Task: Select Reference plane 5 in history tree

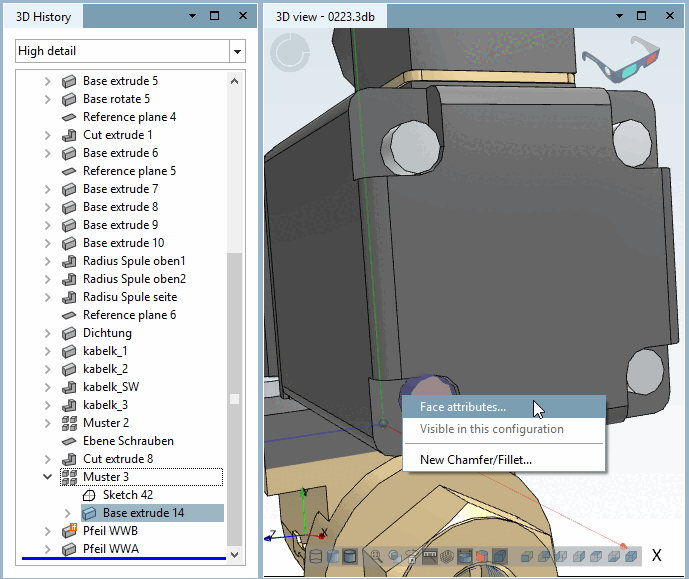Action: point(130,171)
